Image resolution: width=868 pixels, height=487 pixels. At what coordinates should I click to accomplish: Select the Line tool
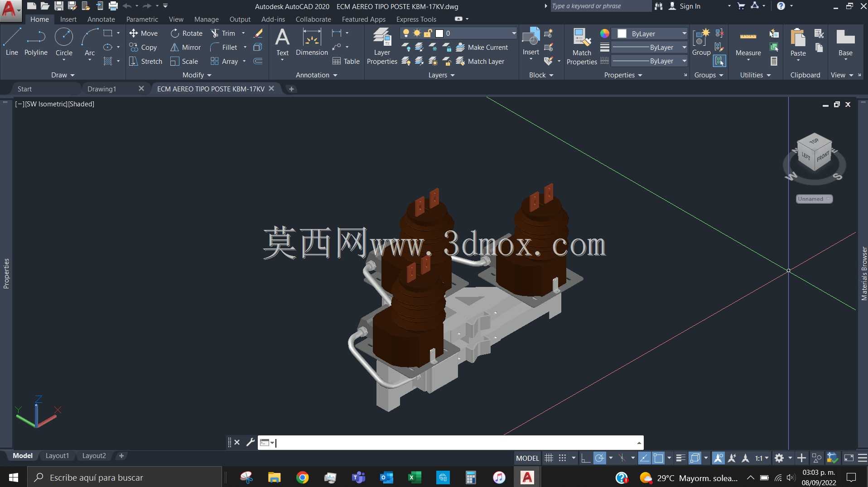tap(12, 42)
